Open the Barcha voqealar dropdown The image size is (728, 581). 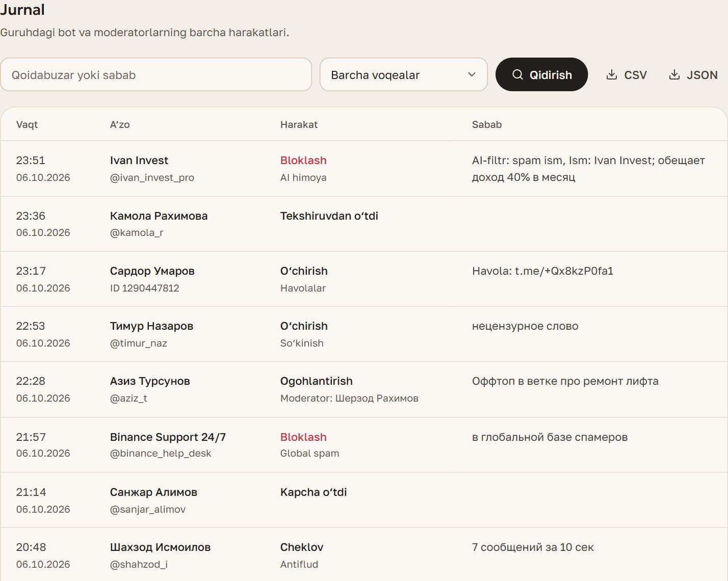[403, 74]
